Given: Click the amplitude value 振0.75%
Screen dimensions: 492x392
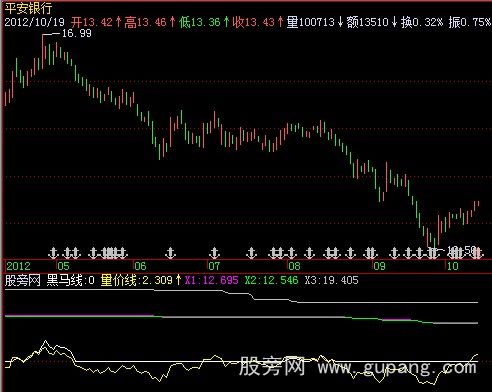Looking at the screenshot, I should (x=470, y=22).
